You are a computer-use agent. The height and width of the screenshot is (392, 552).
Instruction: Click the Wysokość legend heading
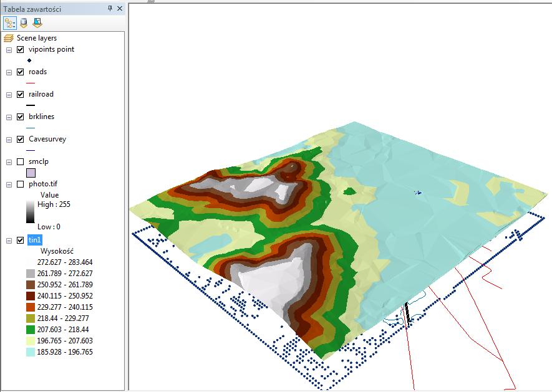pyautogui.click(x=57, y=251)
